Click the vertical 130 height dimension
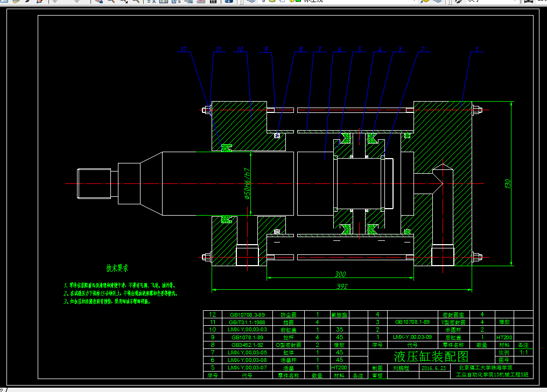The image size is (547, 392). [x=508, y=183]
